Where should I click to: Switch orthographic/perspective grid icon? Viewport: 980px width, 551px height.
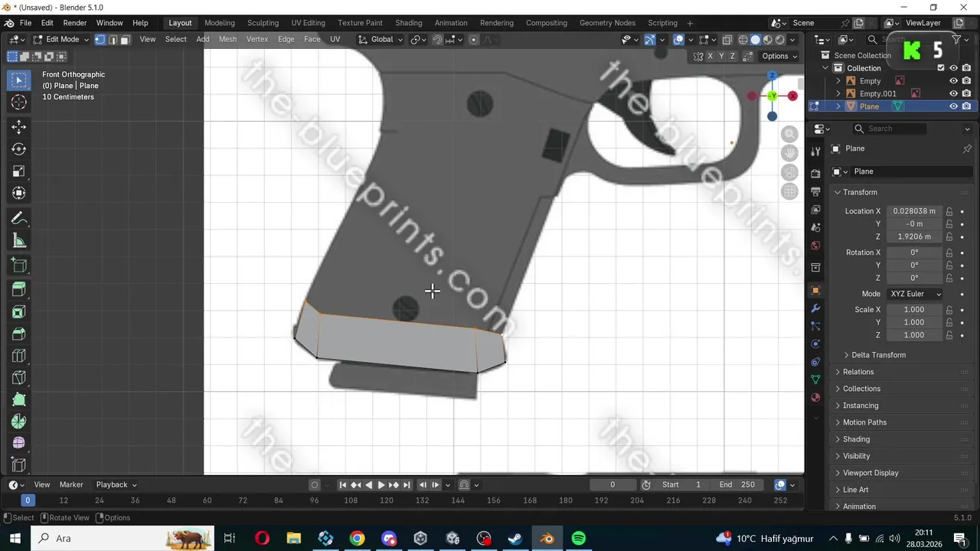(789, 191)
